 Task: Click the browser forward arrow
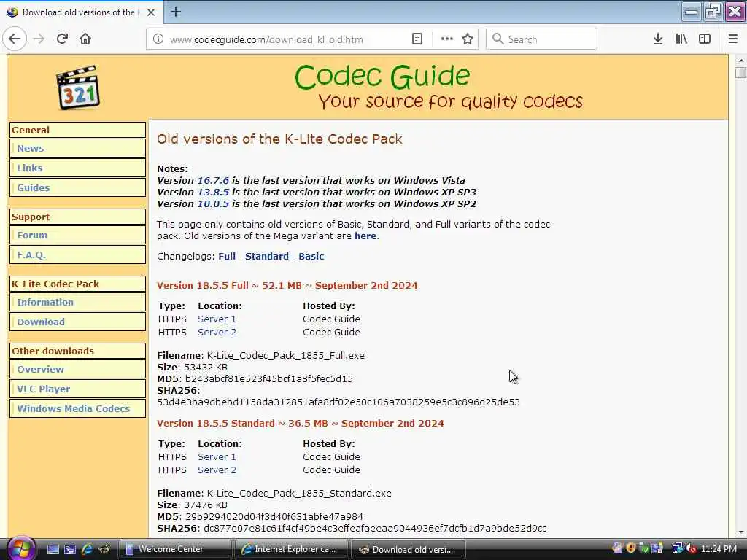[x=39, y=39]
